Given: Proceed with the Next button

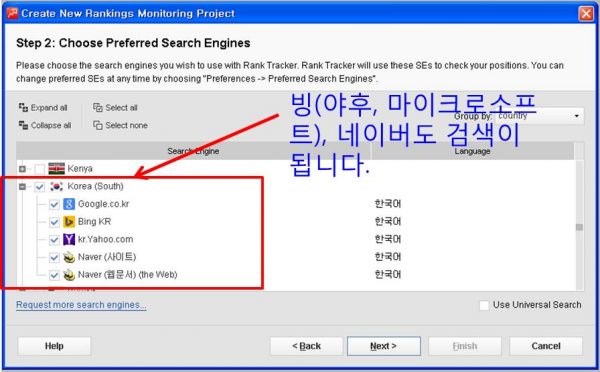Looking at the screenshot, I should 384,346.
